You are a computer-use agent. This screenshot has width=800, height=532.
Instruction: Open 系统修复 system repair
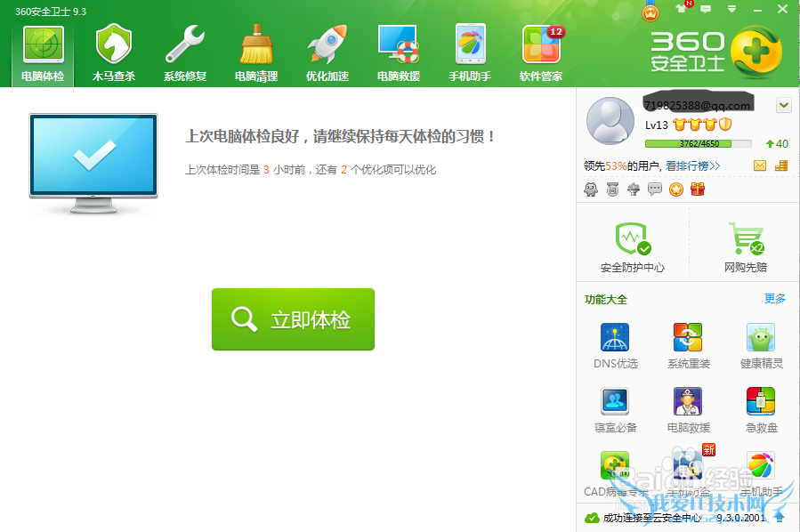coord(185,53)
